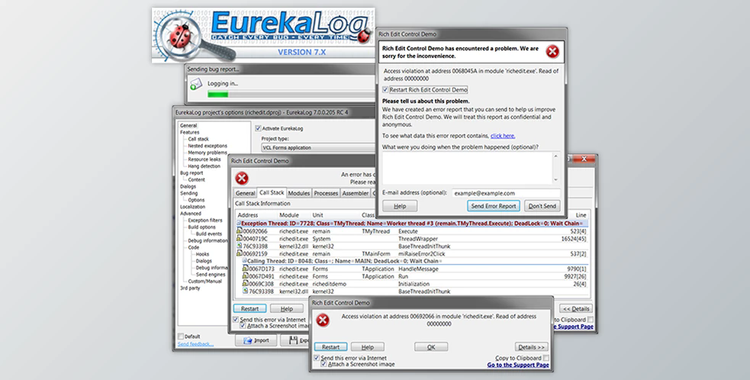Click the row icon beside address 00692066
Screen dimensions: 750x380
[x=239, y=231]
